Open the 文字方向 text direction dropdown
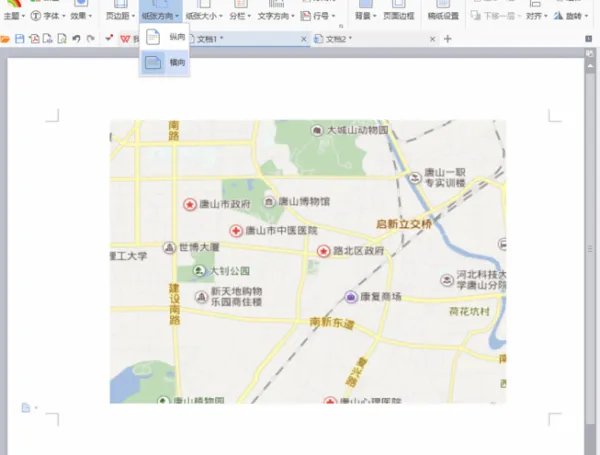 coord(276,16)
